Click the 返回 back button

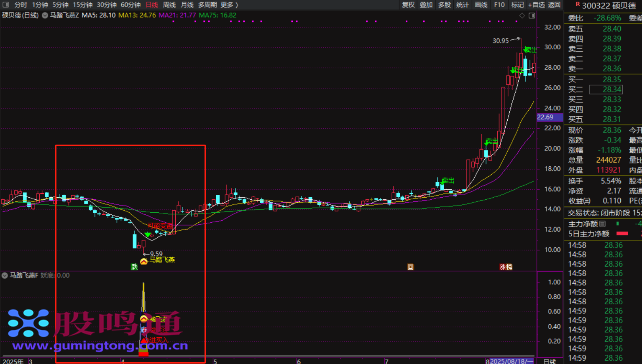[x=554, y=5]
